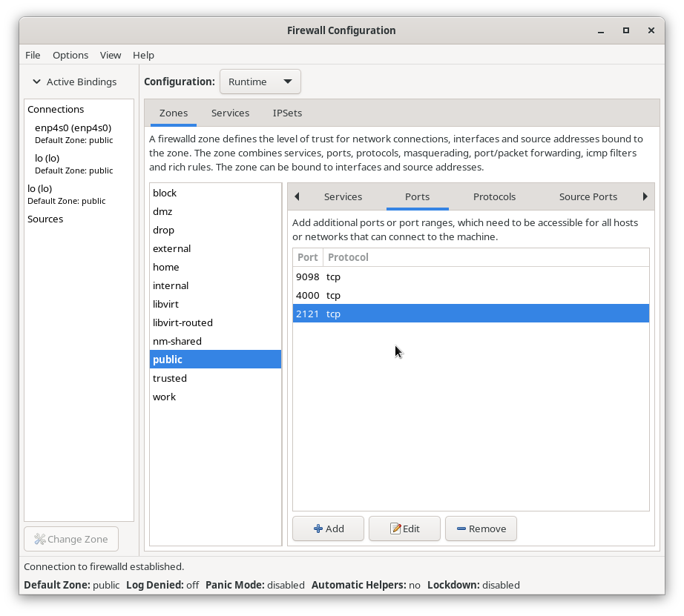
Task: Open the File menu
Action: [33, 56]
